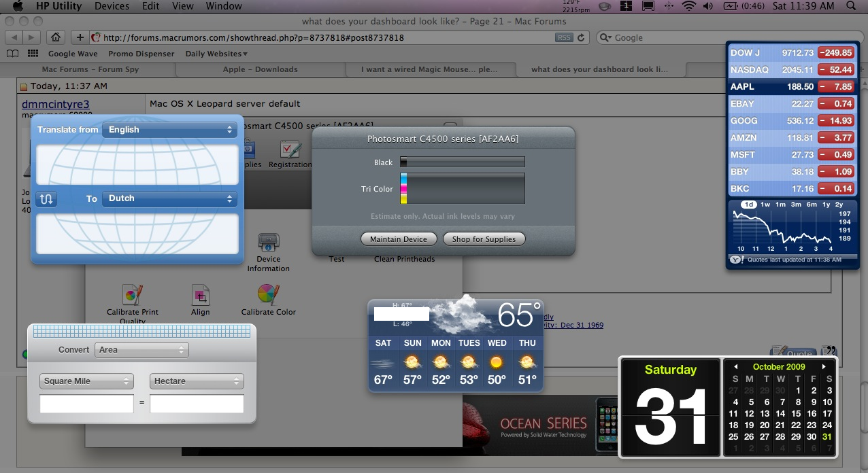Select the DOW J stock row
Screen dimensions: 868x473
point(791,52)
